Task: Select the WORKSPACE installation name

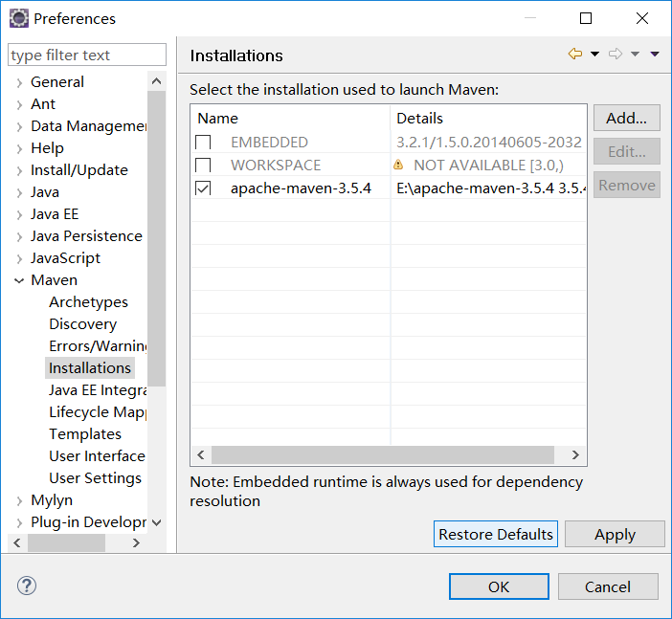Action: (x=276, y=166)
